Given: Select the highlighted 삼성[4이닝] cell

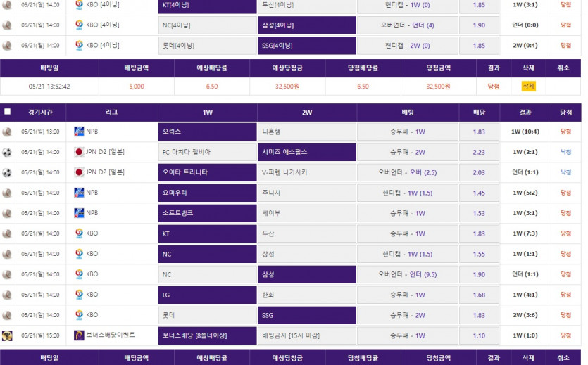Looking at the screenshot, I should (307, 25).
